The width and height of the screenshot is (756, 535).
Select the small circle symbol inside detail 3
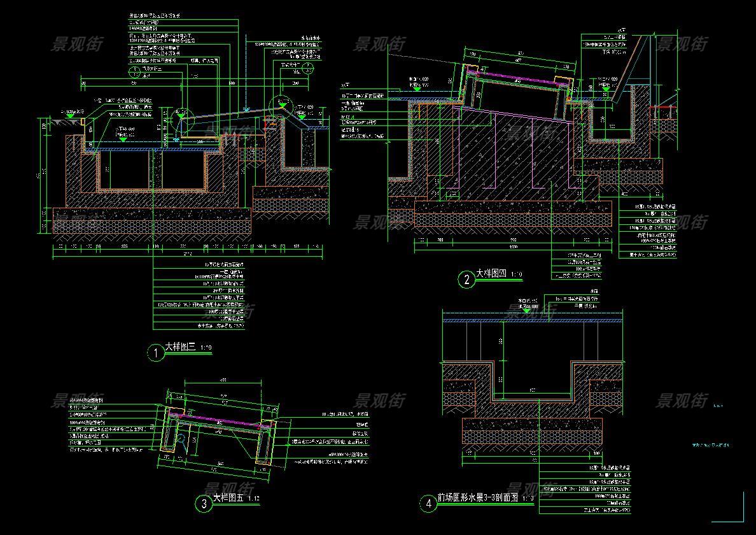click(181, 440)
